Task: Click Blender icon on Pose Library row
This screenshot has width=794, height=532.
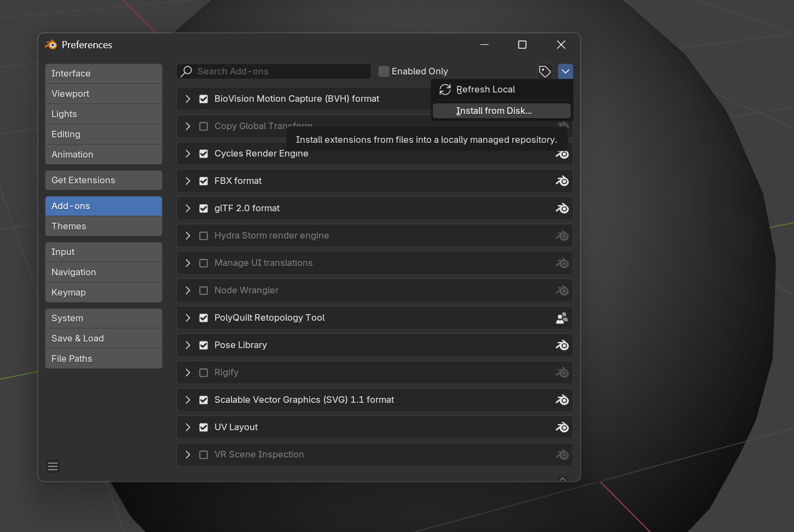Action: click(x=562, y=345)
